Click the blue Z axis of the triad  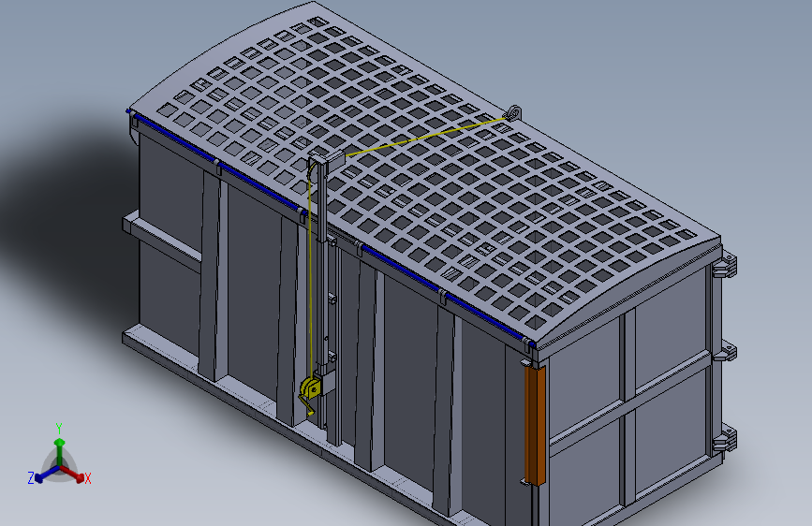46,475
